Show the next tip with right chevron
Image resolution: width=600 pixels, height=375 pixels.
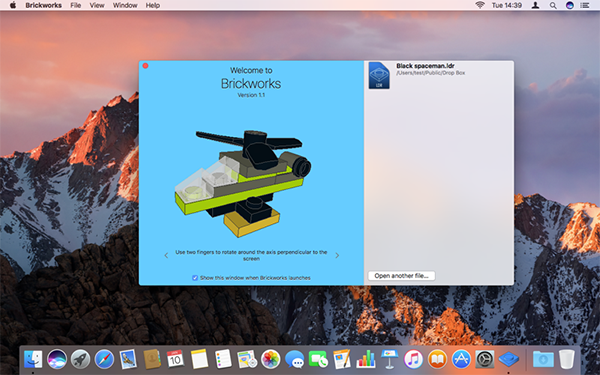coord(337,255)
